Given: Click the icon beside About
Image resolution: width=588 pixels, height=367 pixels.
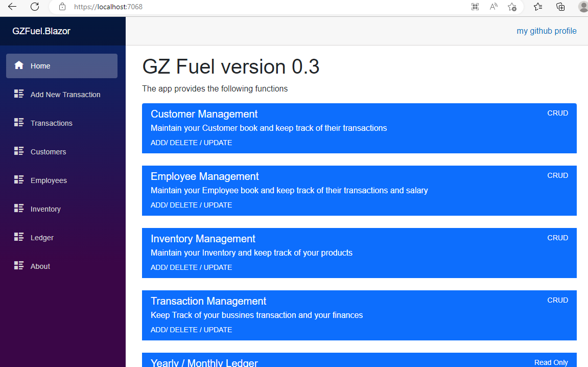Looking at the screenshot, I should (x=19, y=265).
